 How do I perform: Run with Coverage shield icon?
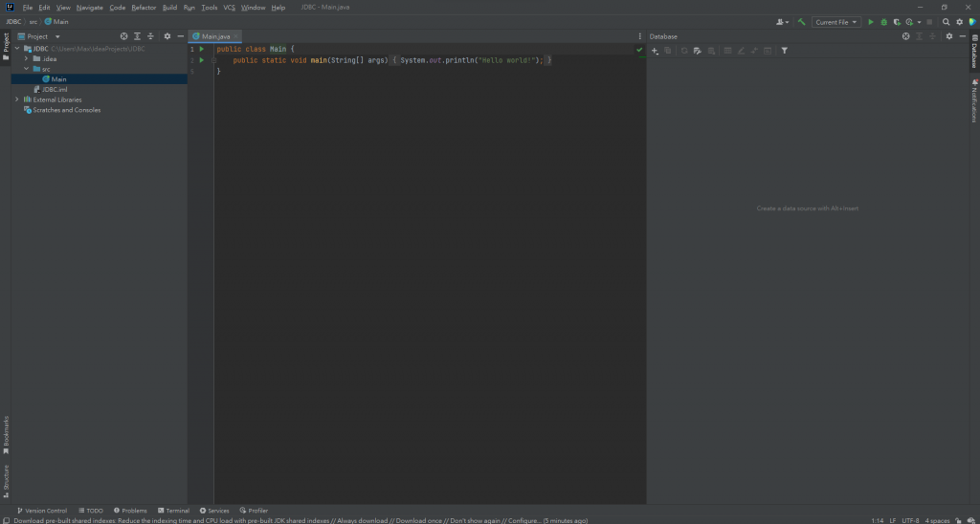[x=897, y=22]
